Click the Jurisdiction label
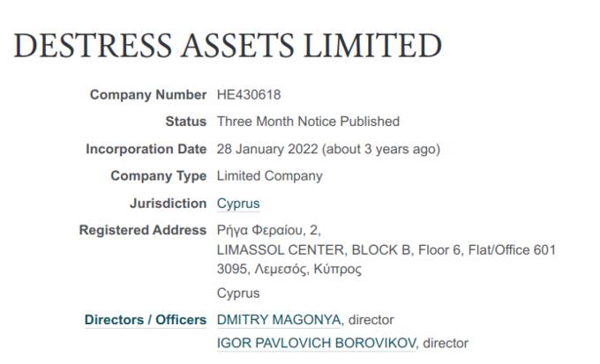600x364 pixels. [x=168, y=204]
